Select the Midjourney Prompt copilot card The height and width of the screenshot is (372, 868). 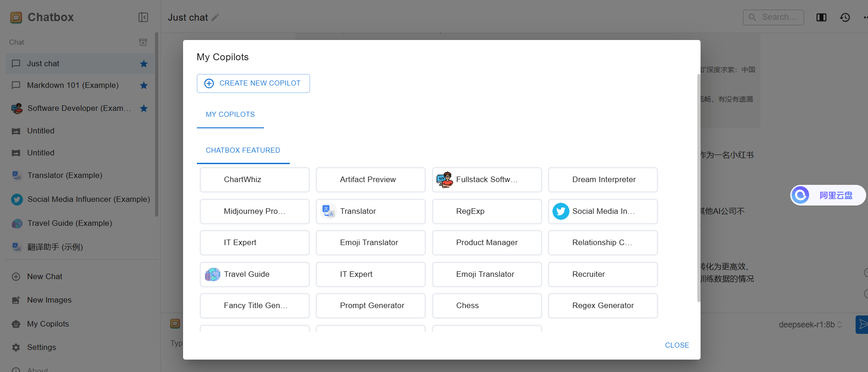coord(255,212)
